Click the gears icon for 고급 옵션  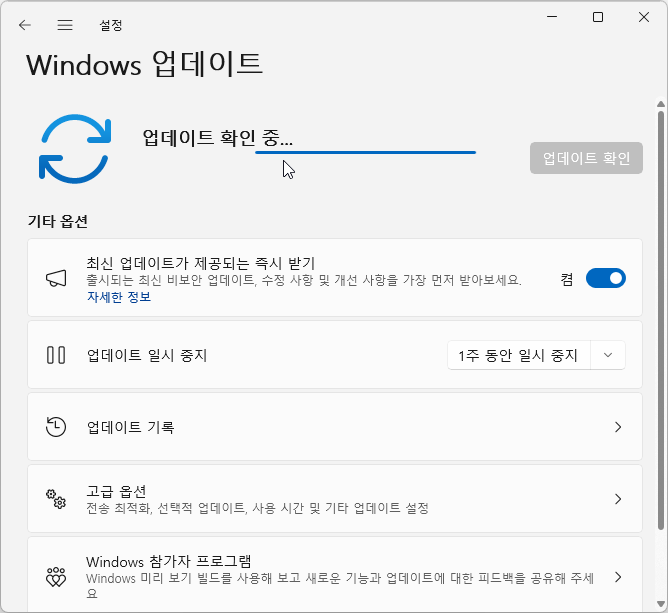(x=56, y=499)
